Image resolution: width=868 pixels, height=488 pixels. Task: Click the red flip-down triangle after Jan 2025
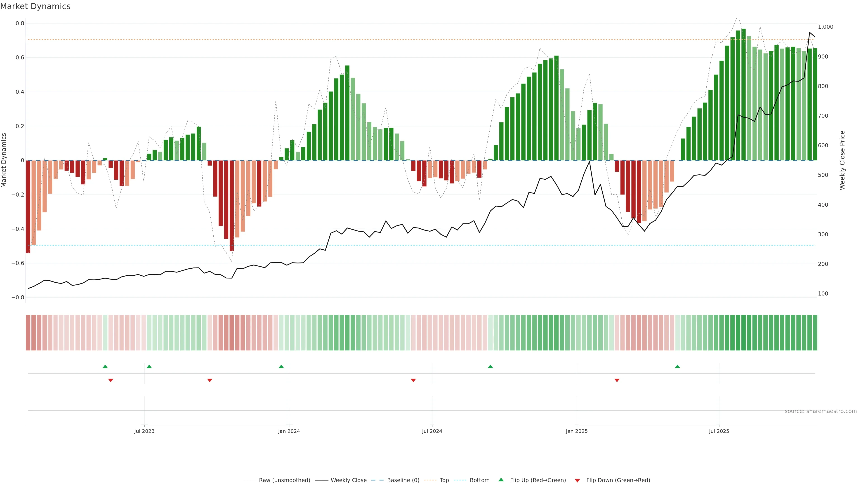pos(617,380)
